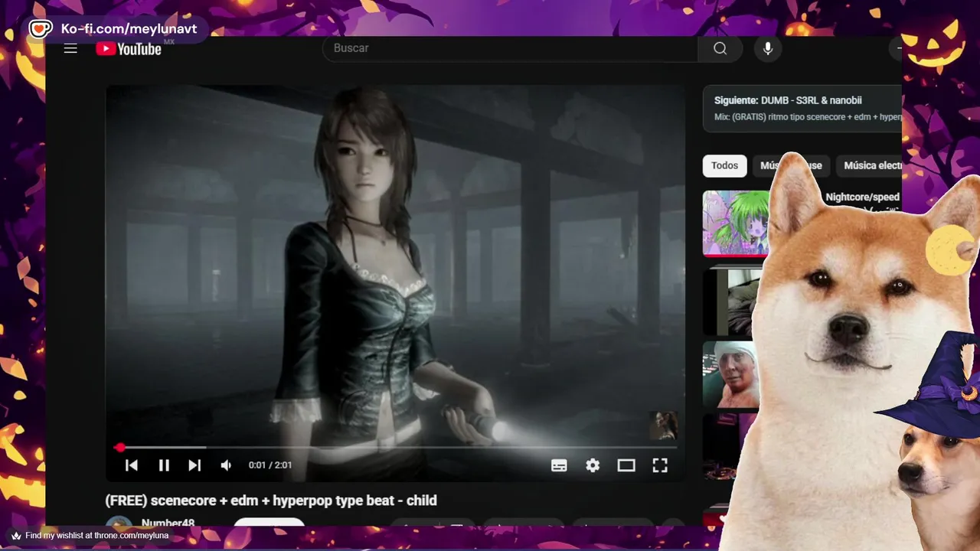980x551 pixels.
Task: Open player settings gear
Action: [593, 465]
